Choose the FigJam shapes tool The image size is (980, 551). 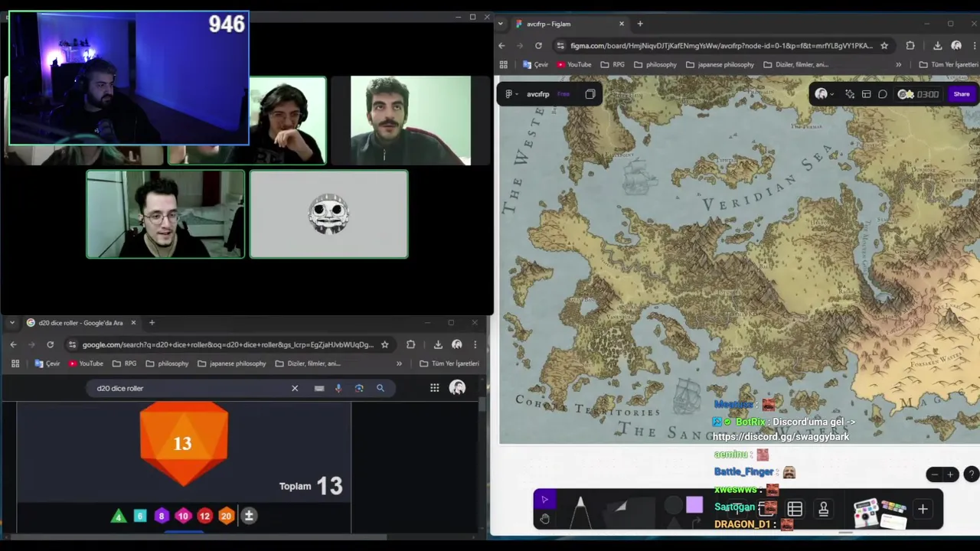click(x=673, y=504)
